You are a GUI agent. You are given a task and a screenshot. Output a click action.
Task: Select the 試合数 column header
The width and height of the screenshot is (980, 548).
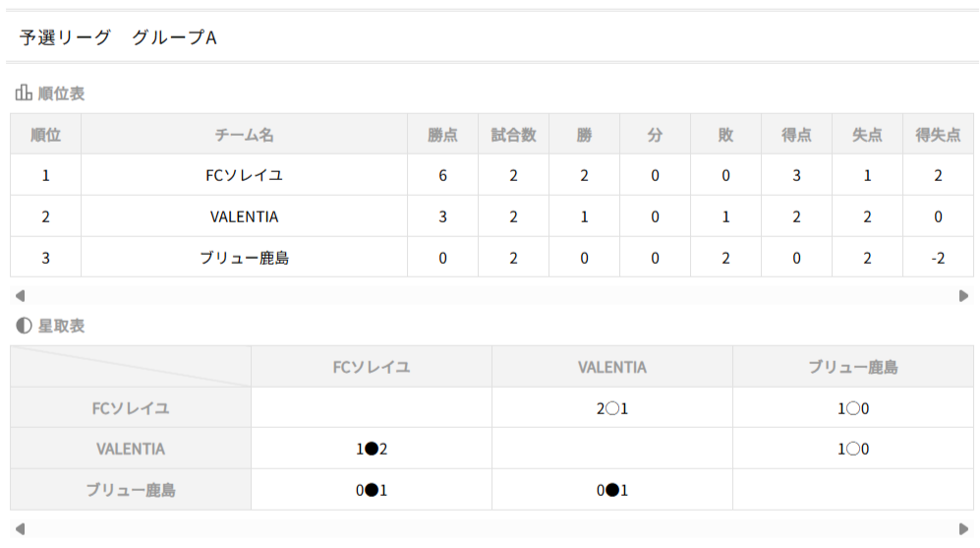coord(513,135)
